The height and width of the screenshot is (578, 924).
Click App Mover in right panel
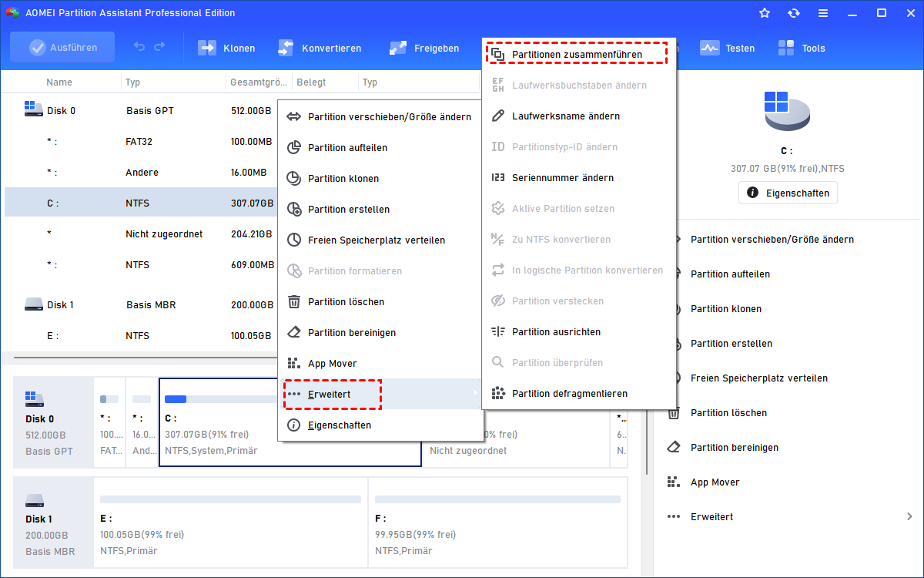click(715, 482)
